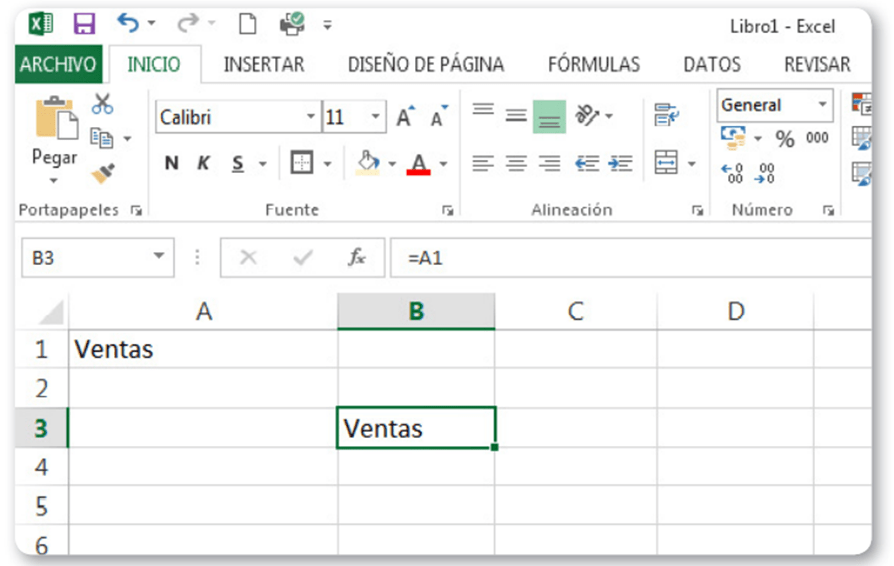This screenshot has width=894, height=566.
Task: Cut selection with the scissors icon
Action: pos(103,104)
